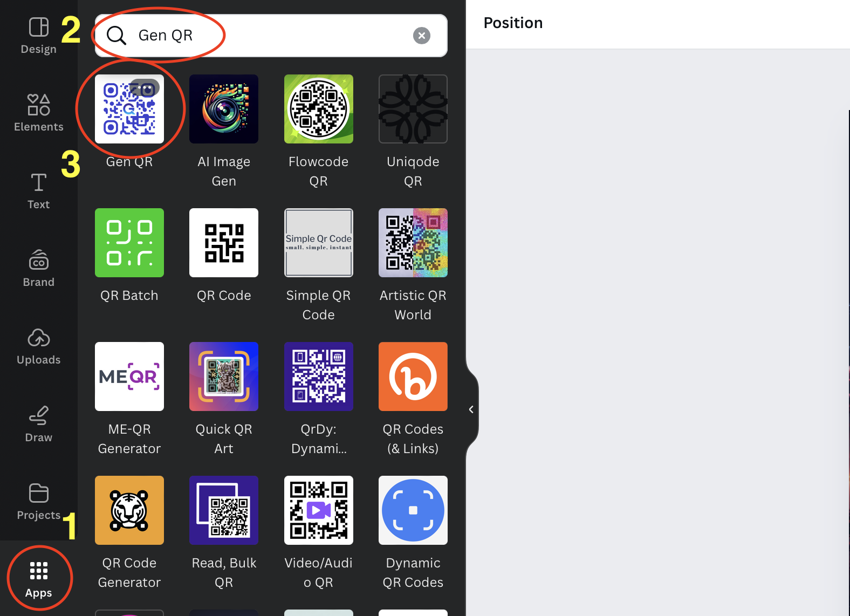
Task: Open the QR Batch app
Action: (x=129, y=243)
